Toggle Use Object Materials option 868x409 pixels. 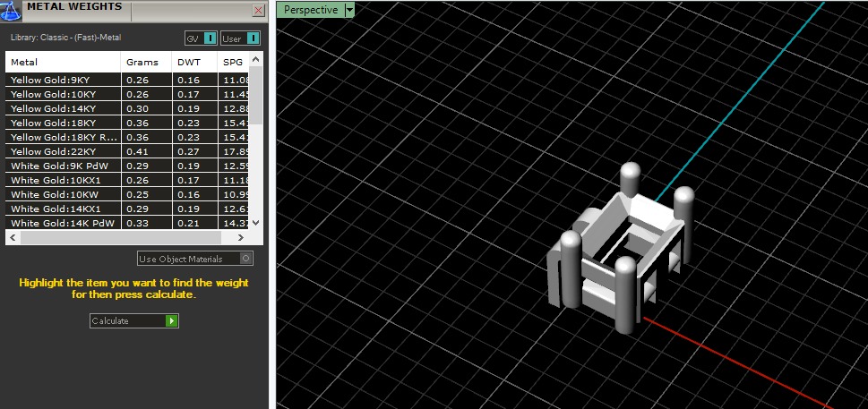click(195, 259)
